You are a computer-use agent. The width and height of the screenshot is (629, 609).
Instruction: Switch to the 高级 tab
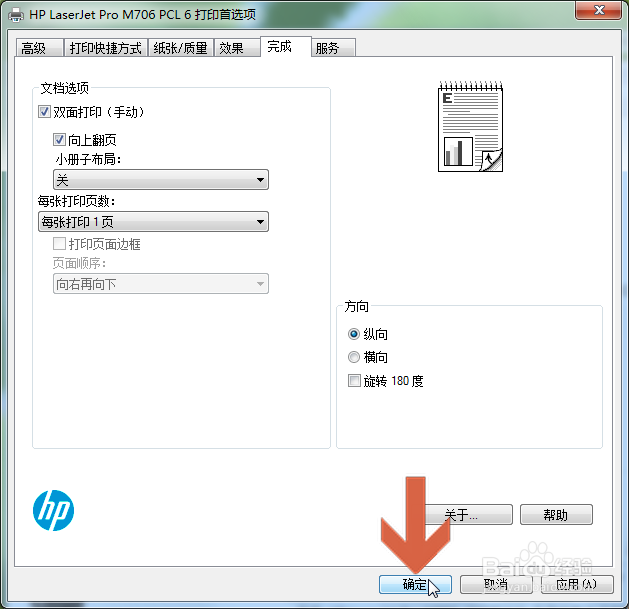(x=39, y=48)
